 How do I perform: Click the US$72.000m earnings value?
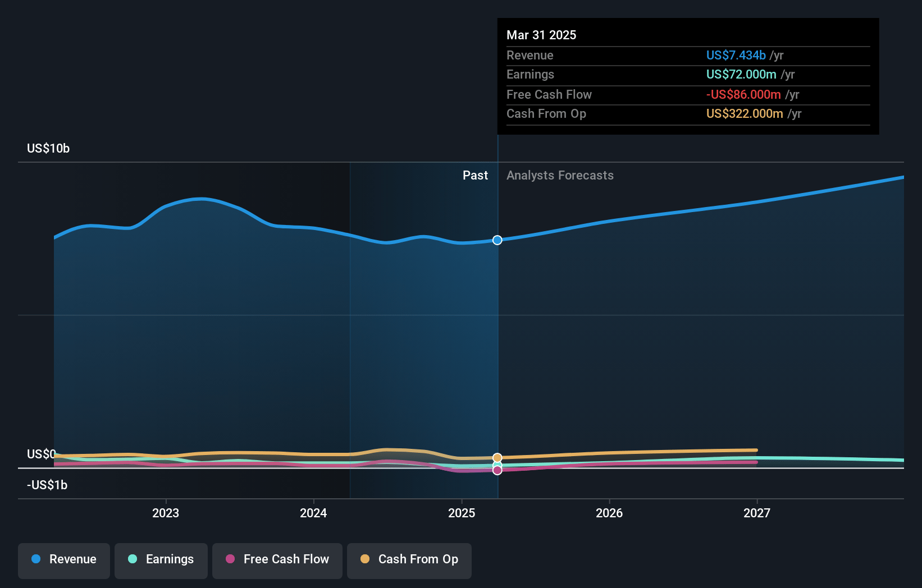741,75
